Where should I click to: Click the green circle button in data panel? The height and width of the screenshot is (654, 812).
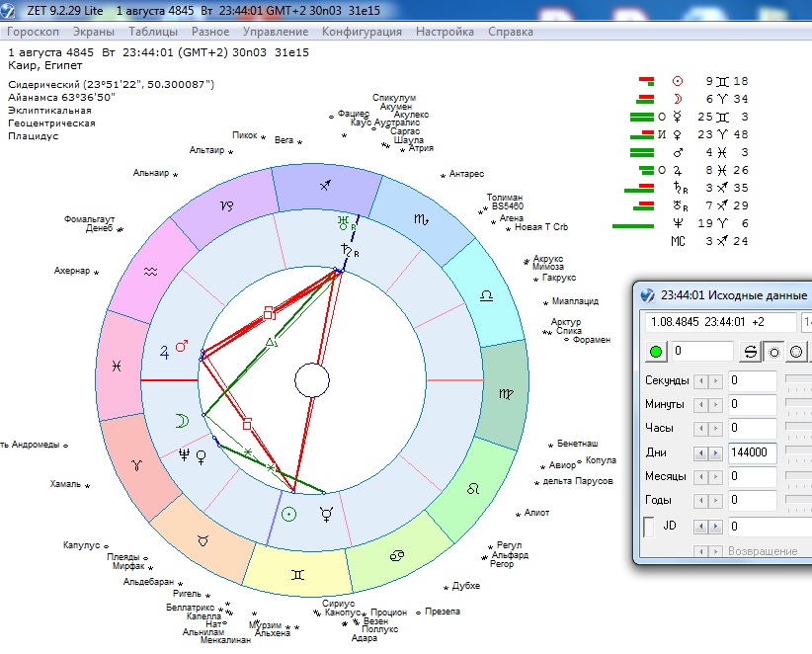point(656,352)
